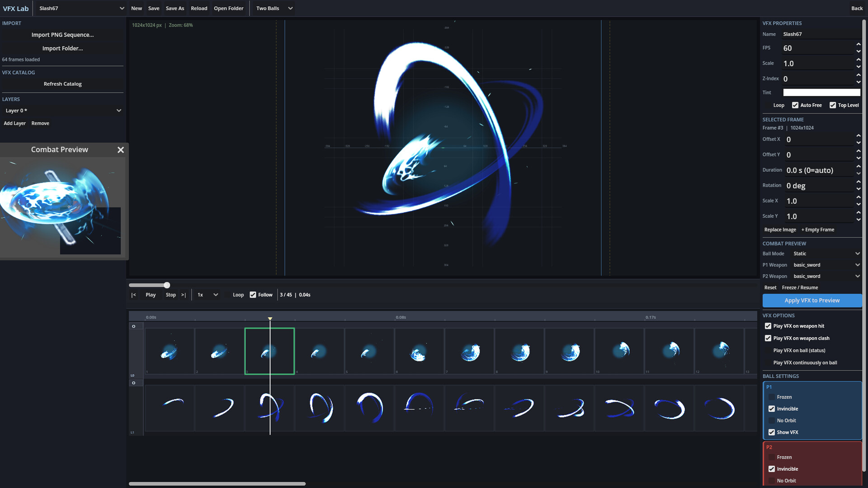The height and width of the screenshot is (488, 868).
Task: Jump to first frame button
Action: [133, 295]
